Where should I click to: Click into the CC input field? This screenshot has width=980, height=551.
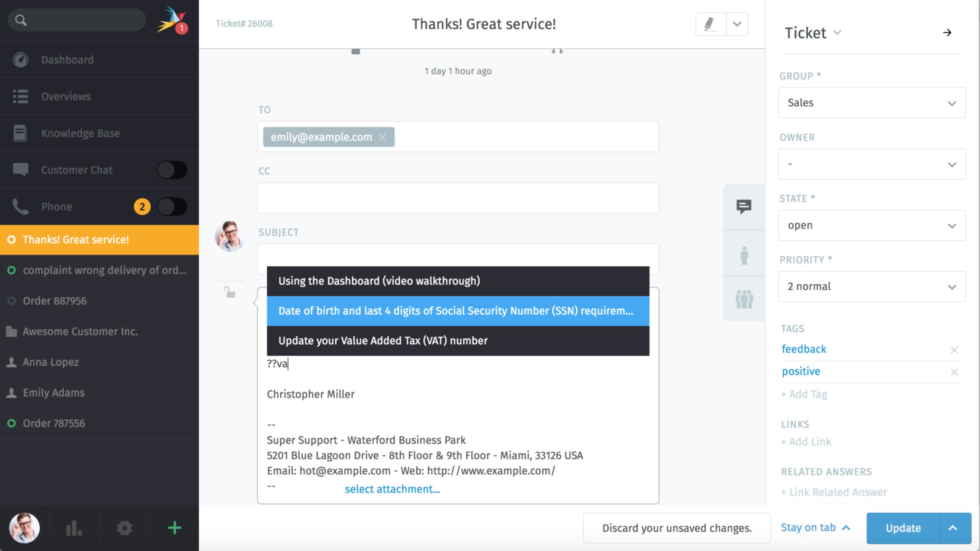coord(457,198)
